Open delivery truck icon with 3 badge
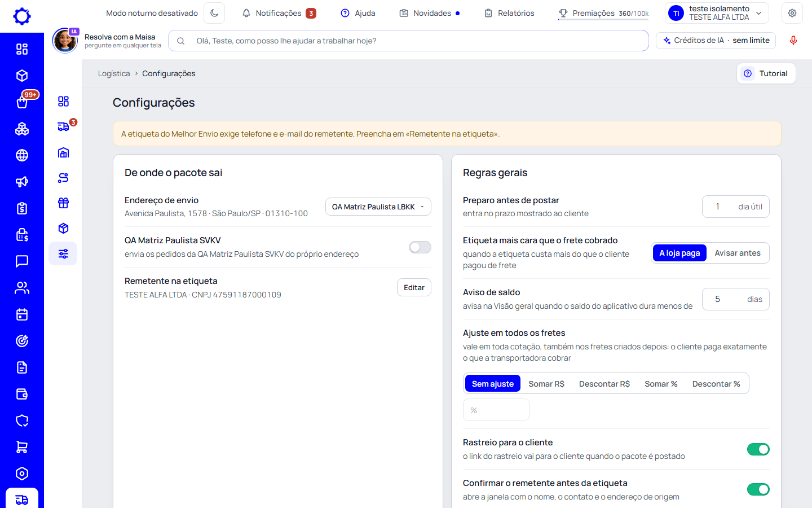Screen dimensions: 812x508 tap(63, 126)
